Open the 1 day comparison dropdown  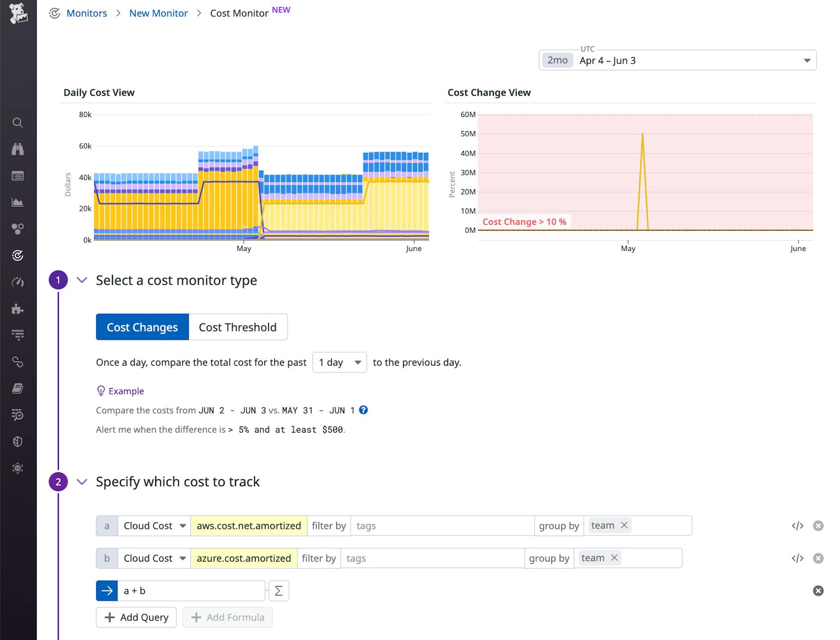point(339,362)
